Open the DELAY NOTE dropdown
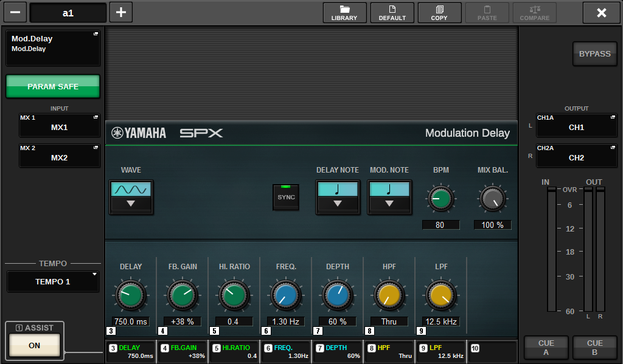 coord(338,197)
